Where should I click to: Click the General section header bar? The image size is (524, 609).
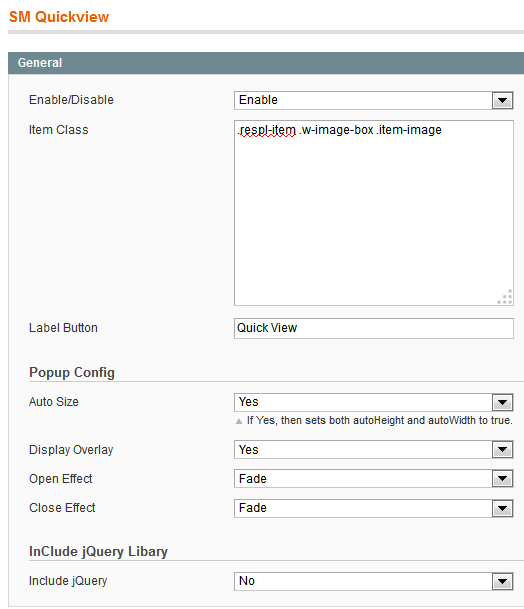266,63
